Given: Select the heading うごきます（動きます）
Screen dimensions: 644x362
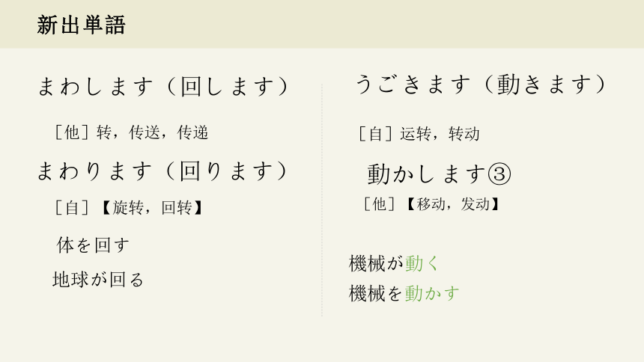Looking at the screenshot, I should pyautogui.click(x=482, y=84).
